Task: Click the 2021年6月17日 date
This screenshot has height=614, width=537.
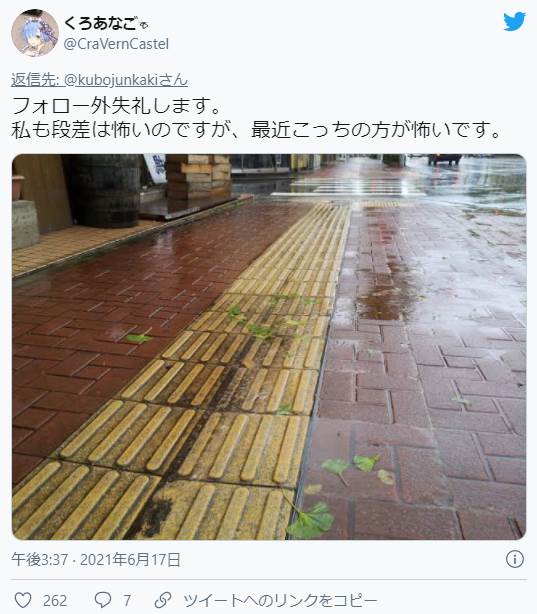Action: click(130, 560)
